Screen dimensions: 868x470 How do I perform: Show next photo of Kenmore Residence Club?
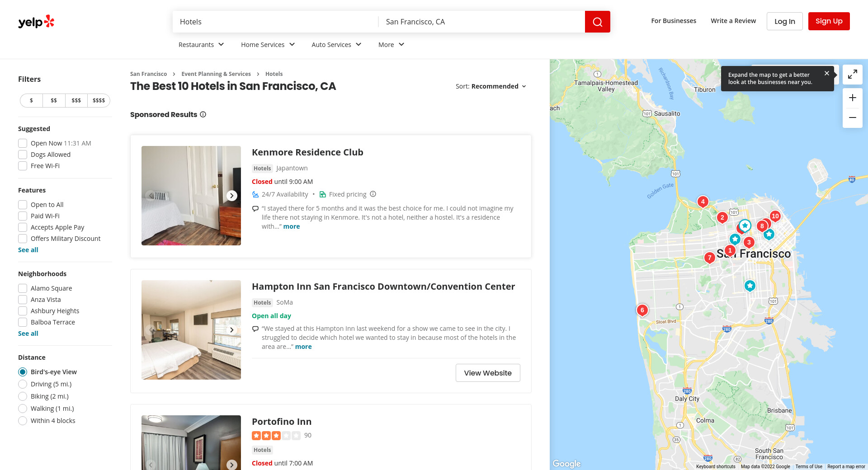[x=232, y=196]
